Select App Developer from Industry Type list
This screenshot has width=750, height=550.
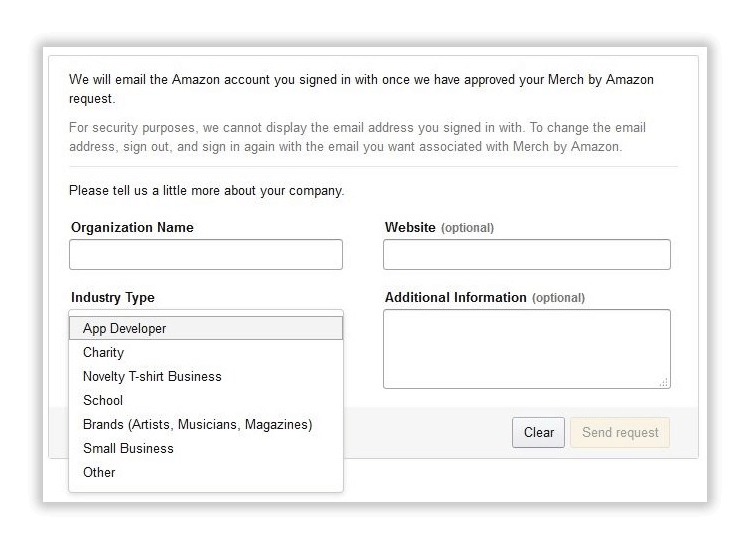(x=206, y=328)
